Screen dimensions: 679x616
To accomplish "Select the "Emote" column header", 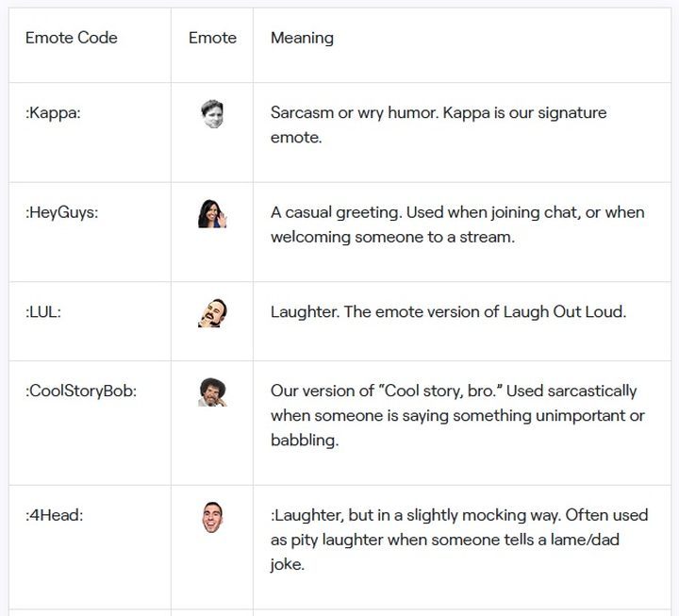I will coord(212,39).
